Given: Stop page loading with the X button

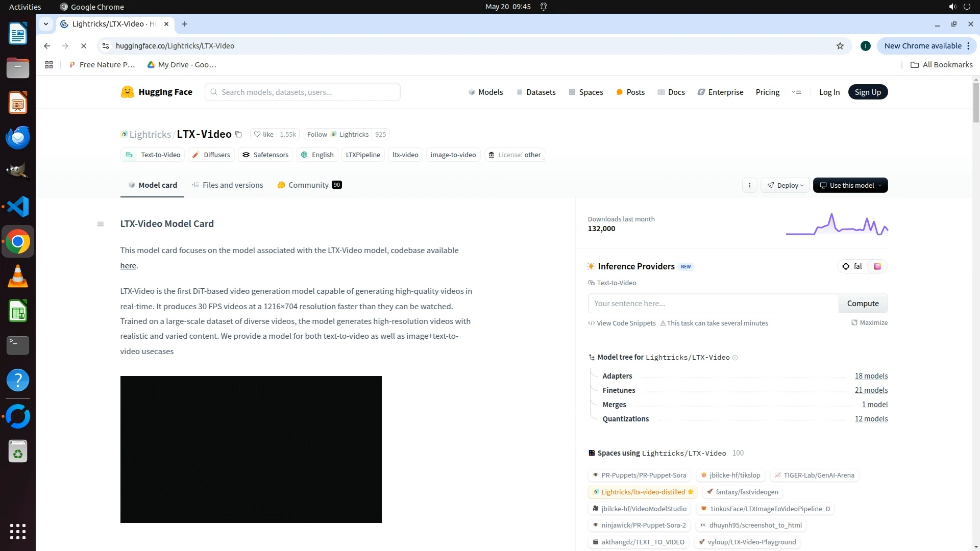Looking at the screenshot, I should tap(84, 46).
